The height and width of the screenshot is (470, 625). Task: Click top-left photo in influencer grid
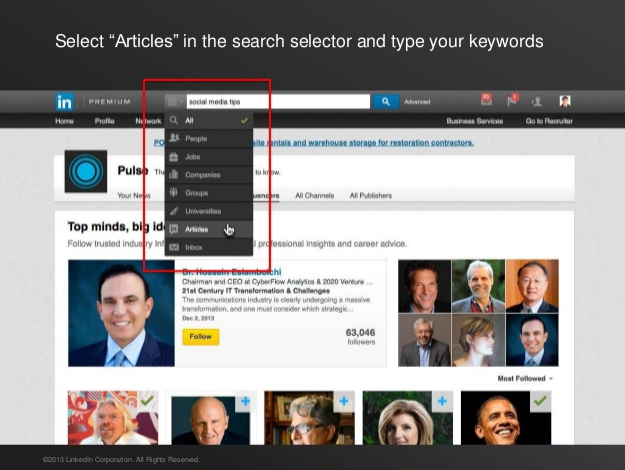(425, 286)
